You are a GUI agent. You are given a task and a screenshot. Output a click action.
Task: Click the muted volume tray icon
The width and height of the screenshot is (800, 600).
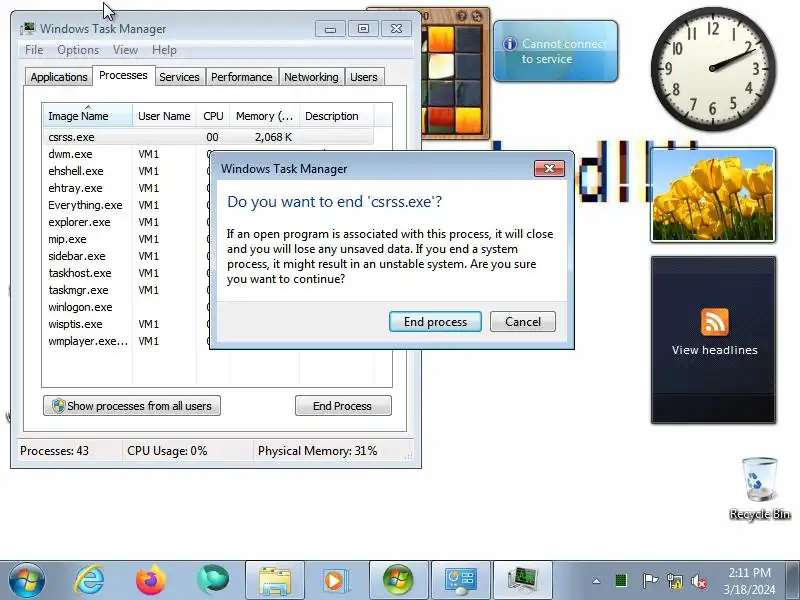pyautogui.click(x=698, y=581)
